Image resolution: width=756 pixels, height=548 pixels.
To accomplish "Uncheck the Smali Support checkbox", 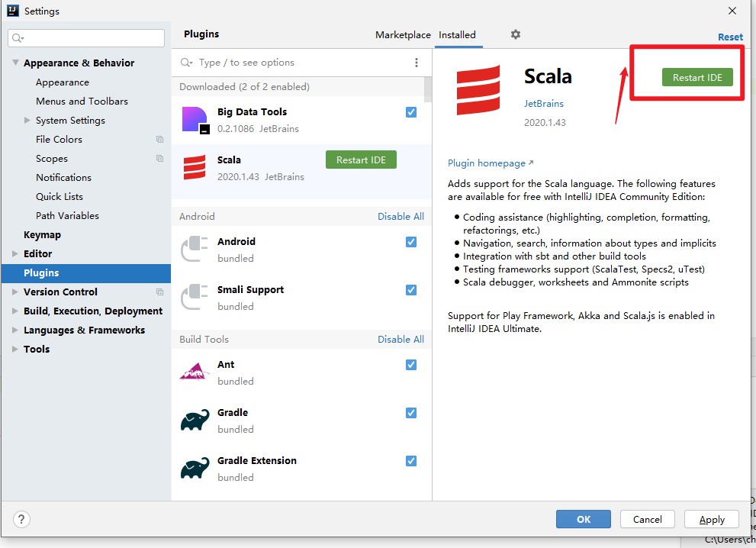I will (410, 290).
